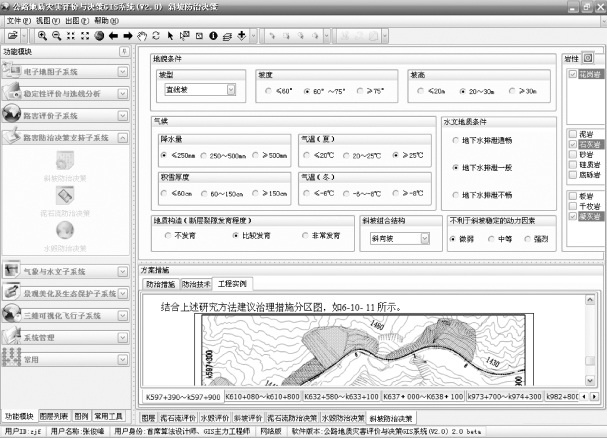Go to previous view with left arrow
The image size is (607, 438).
[x=113, y=36]
